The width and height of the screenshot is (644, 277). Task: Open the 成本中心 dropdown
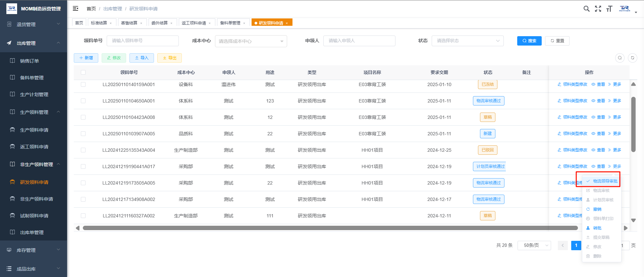(x=251, y=41)
